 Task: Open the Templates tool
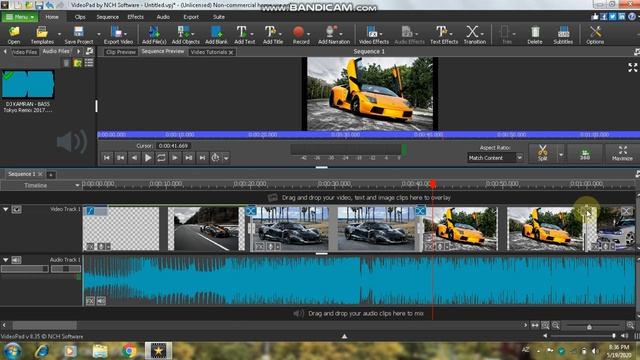click(42, 34)
